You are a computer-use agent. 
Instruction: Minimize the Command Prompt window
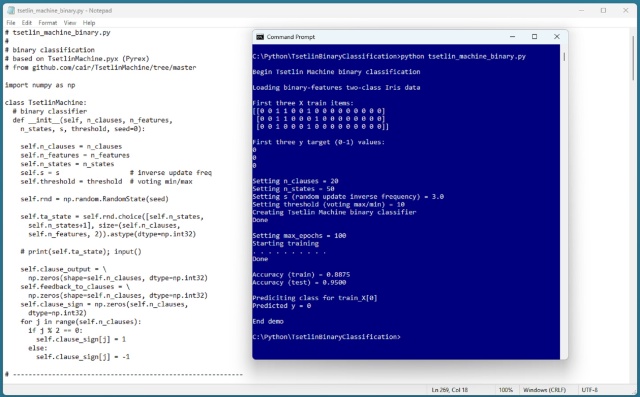click(513, 37)
